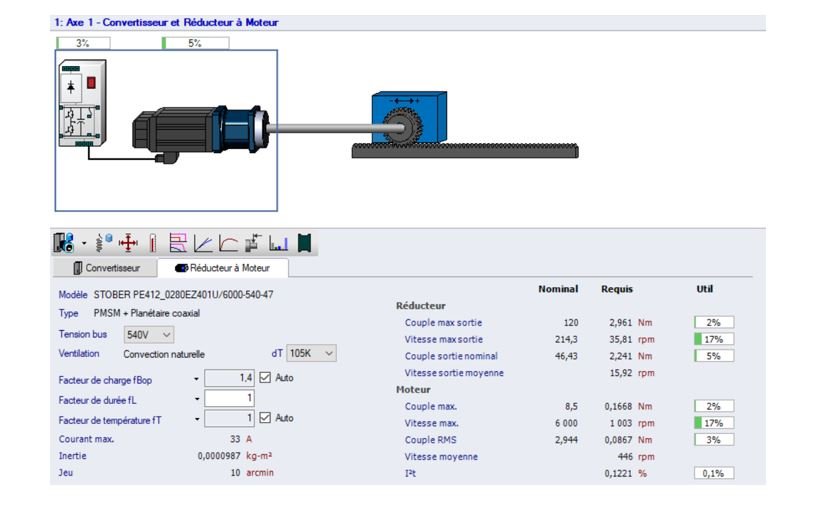This screenshot has width=839, height=516.
Task: Click the converter drive cabinet image
Action: pyautogui.click(x=82, y=102)
